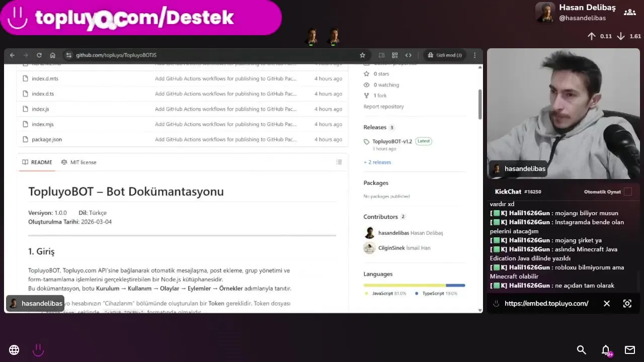
Task: Open the search magnifier icon
Action: click(x=582, y=350)
